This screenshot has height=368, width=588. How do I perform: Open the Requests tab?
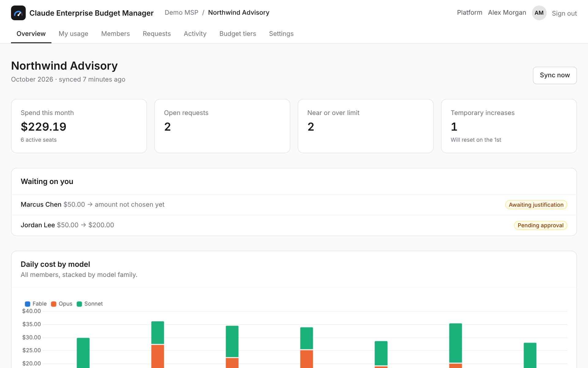tap(157, 34)
